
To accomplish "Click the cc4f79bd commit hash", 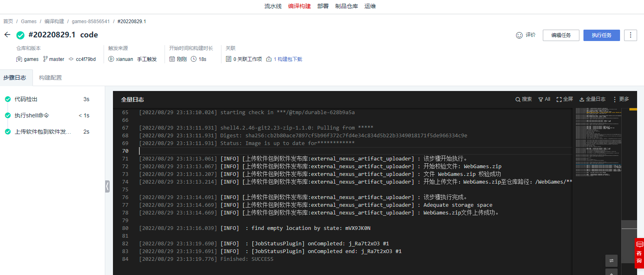I will [86, 59].
